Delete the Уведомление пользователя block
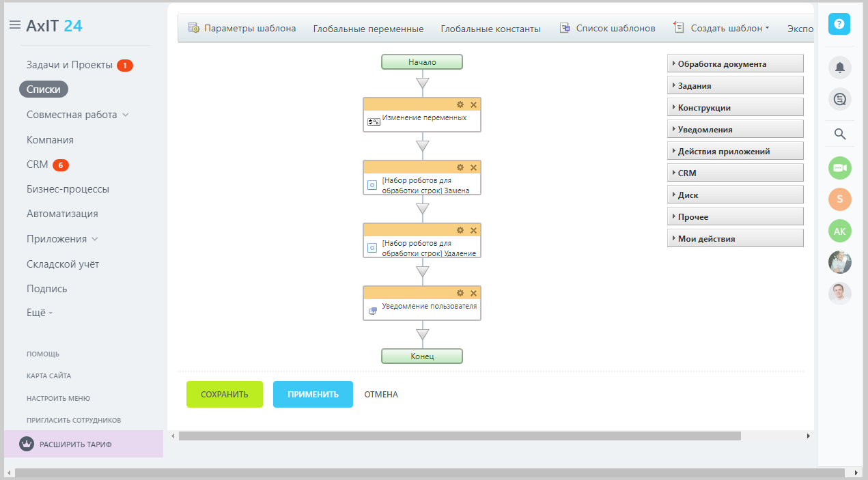This screenshot has width=868, height=480. click(x=473, y=293)
